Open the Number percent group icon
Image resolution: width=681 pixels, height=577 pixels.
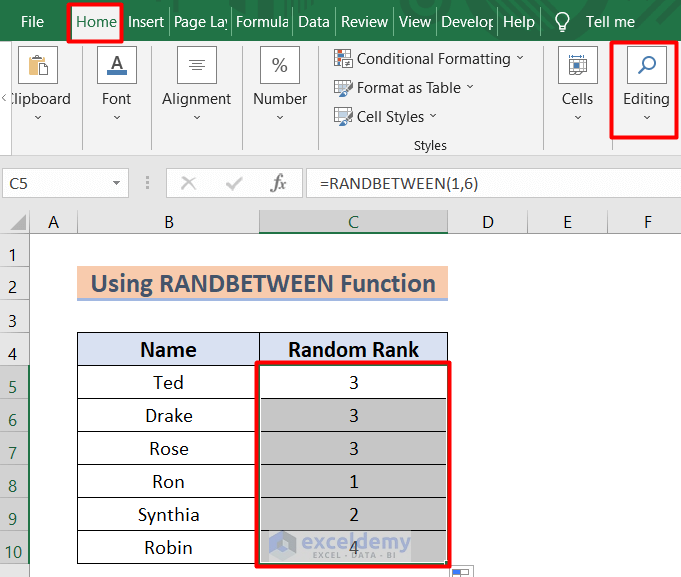click(x=280, y=65)
